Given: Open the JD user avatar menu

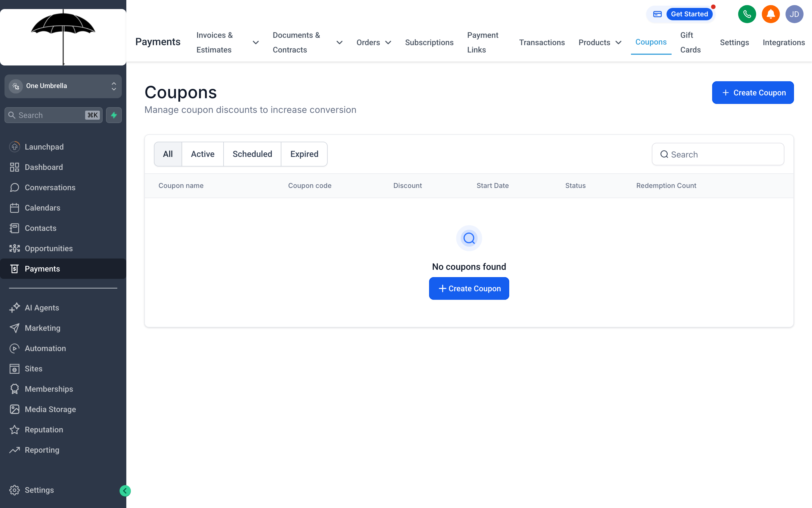Looking at the screenshot, I should 794,14.
